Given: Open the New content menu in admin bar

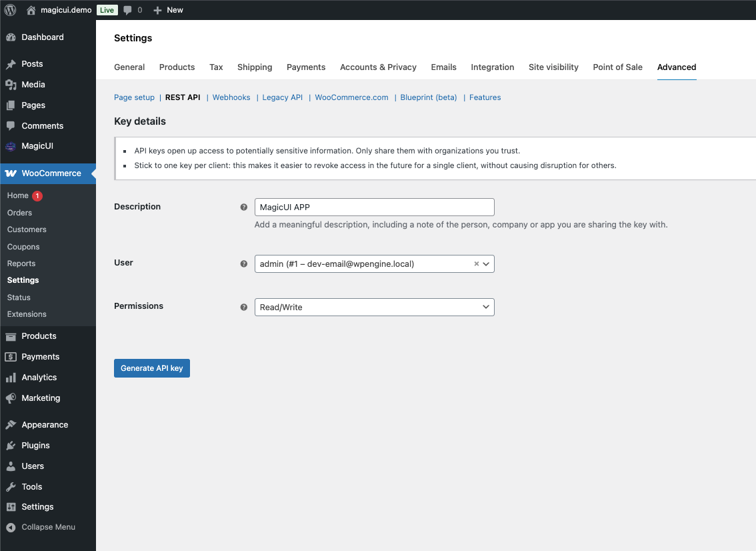Looking at the screenshot, I should [x=168, y=10].
